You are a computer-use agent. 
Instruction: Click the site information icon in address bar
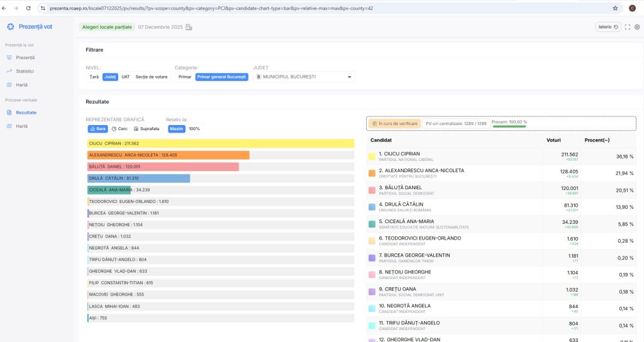pos(43,8)
